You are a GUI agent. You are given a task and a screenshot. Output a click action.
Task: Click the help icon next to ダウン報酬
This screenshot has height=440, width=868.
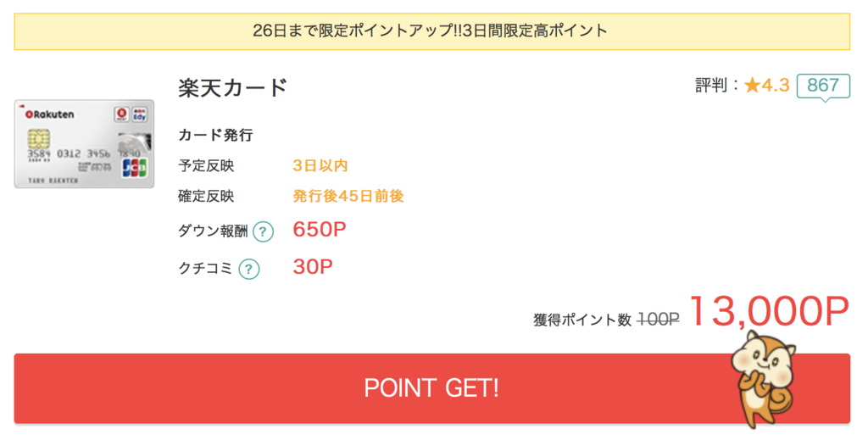click(x=263, y=231)
